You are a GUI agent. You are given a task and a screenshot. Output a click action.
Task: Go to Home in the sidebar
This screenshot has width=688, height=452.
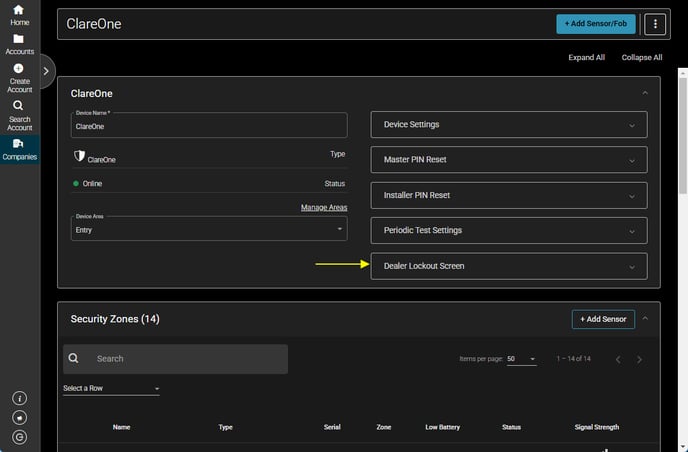(x=19, y=15)
